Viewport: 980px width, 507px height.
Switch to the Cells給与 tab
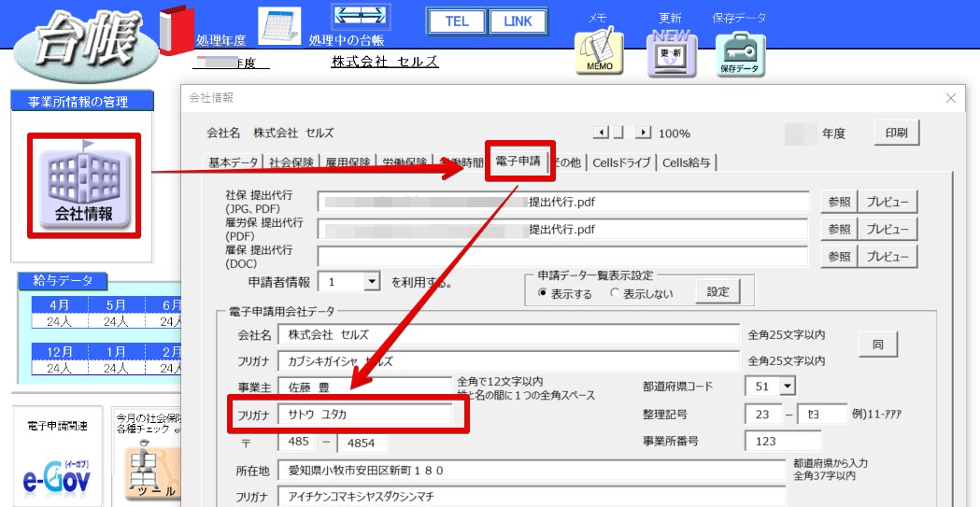click(x=687, y=163)
